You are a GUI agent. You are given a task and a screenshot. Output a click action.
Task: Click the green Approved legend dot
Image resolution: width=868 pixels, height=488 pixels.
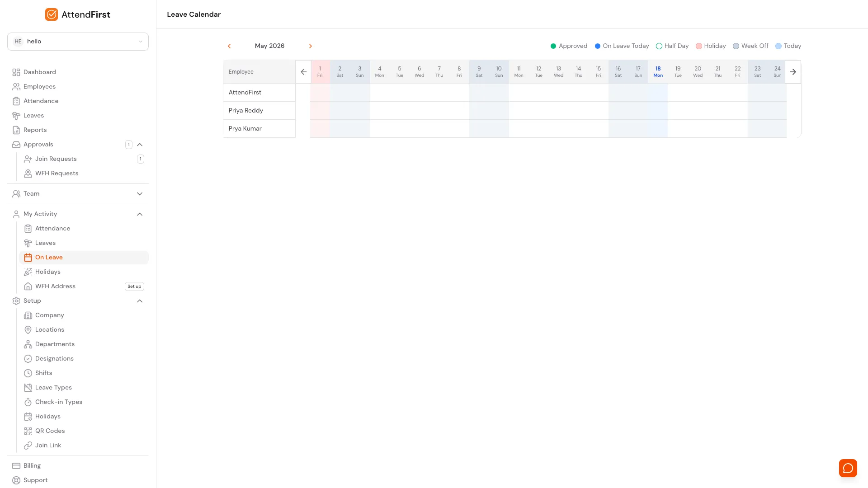553,46
